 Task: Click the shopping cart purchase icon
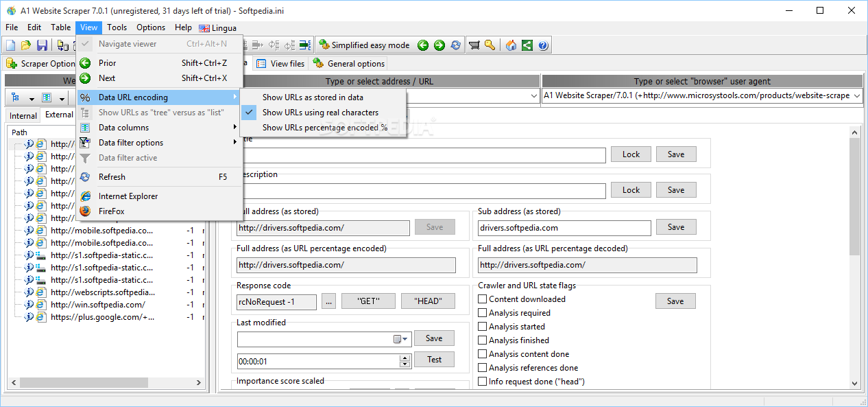pyautogui.click(x=474, y=45)
